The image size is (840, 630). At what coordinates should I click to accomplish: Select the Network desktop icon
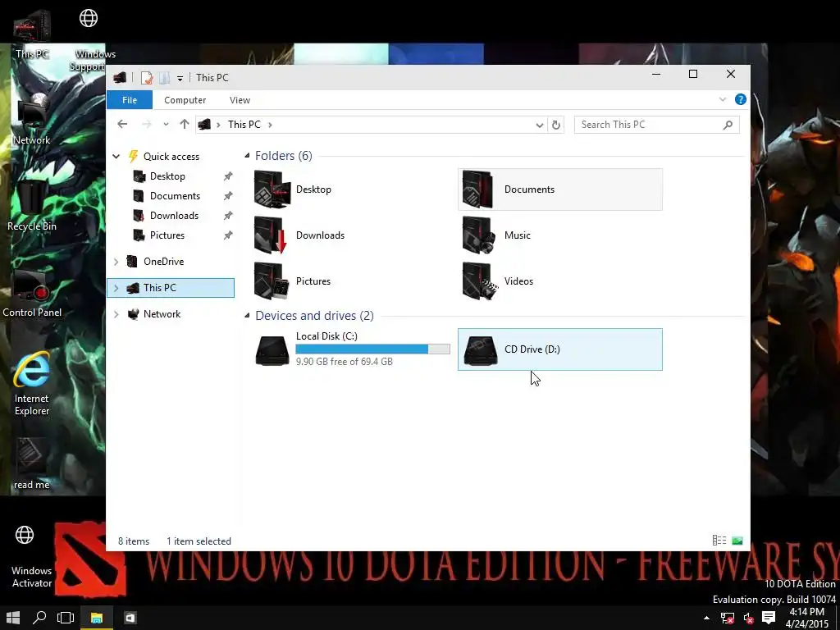pyautogui.click(x=32, y=119)
